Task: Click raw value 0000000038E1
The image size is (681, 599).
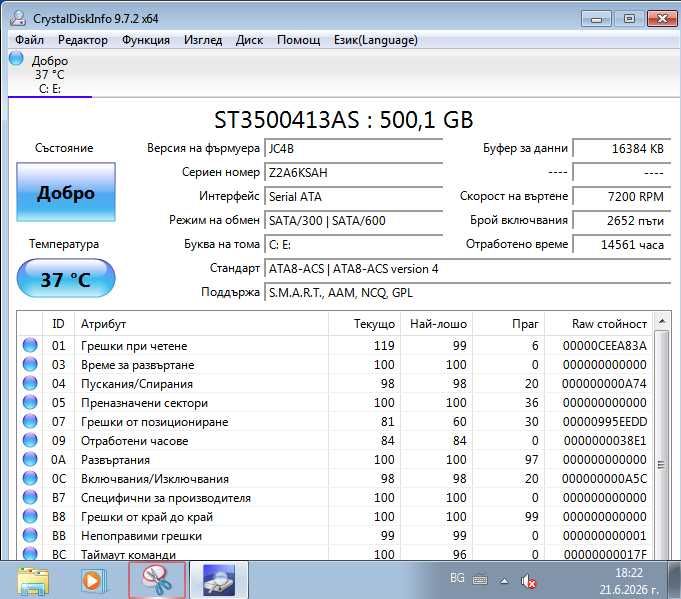Action: coord(605,441)
